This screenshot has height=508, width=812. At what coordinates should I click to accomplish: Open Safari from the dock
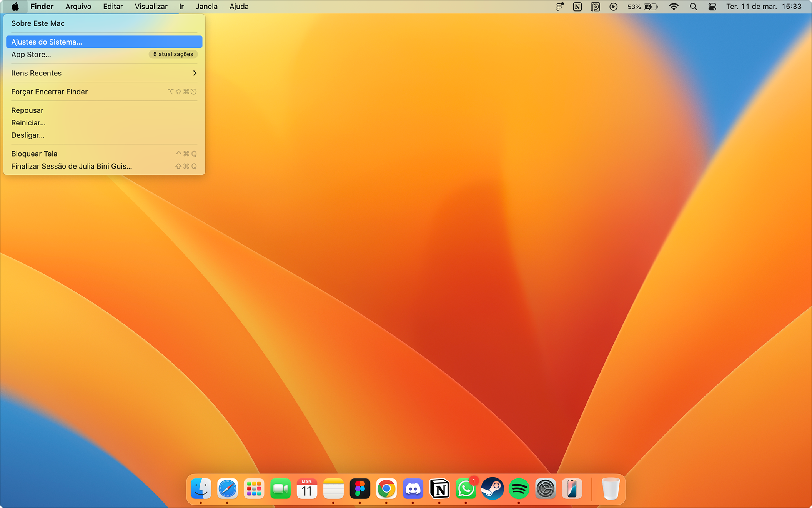tap(227, 489)
